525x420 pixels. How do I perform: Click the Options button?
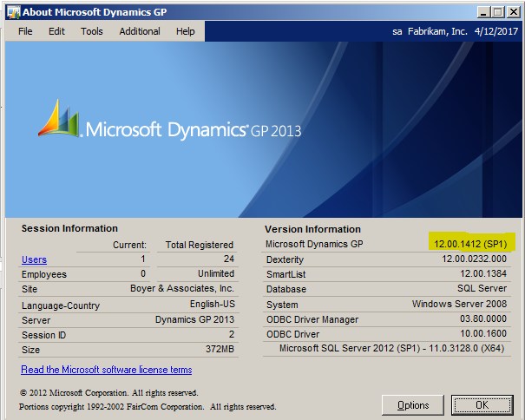tap(413, 405)
